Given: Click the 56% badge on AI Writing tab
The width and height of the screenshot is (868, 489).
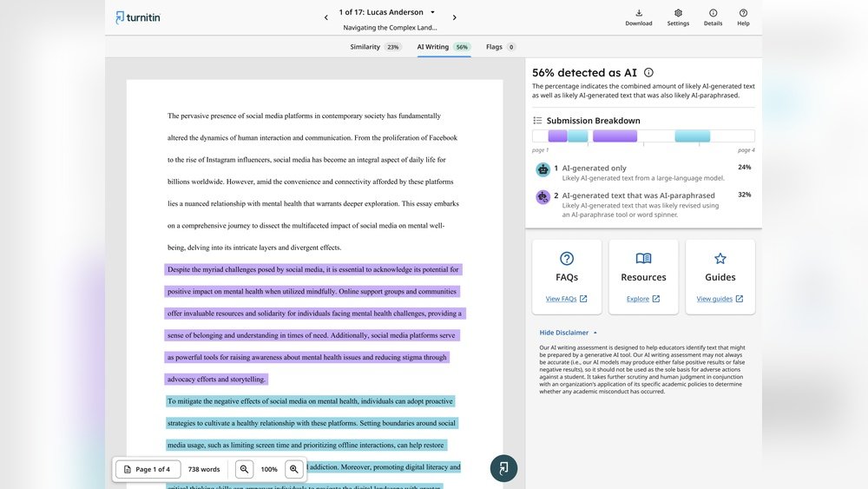Looking at the screenshot, I should click(x=463, y=47).
